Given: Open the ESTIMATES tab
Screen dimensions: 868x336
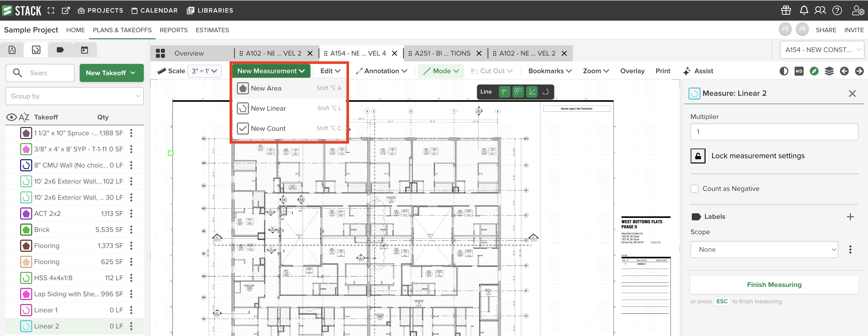Looking at the screenshot, I should click(212, 30).
